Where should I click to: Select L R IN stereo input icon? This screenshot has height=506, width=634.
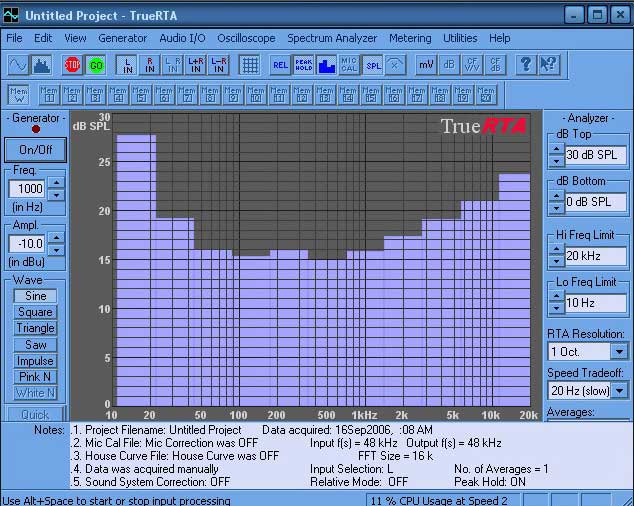tap(173, 65)
